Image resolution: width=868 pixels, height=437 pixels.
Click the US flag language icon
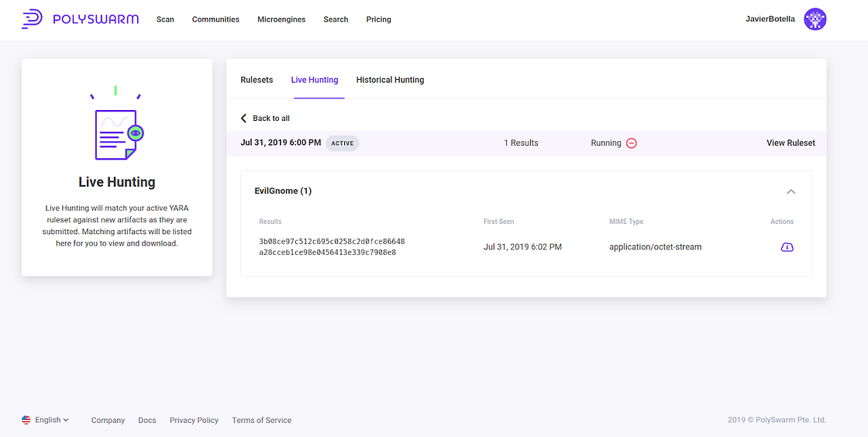click(26, 420)
